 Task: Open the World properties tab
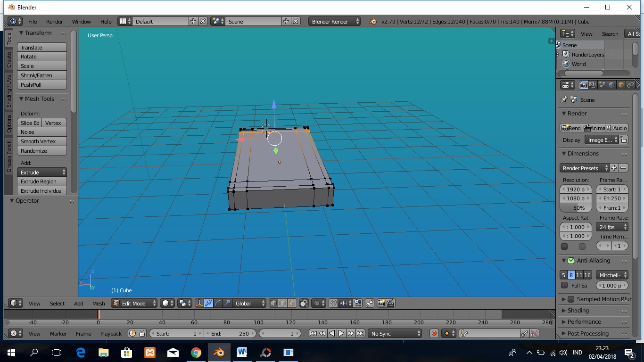point(611,85)
